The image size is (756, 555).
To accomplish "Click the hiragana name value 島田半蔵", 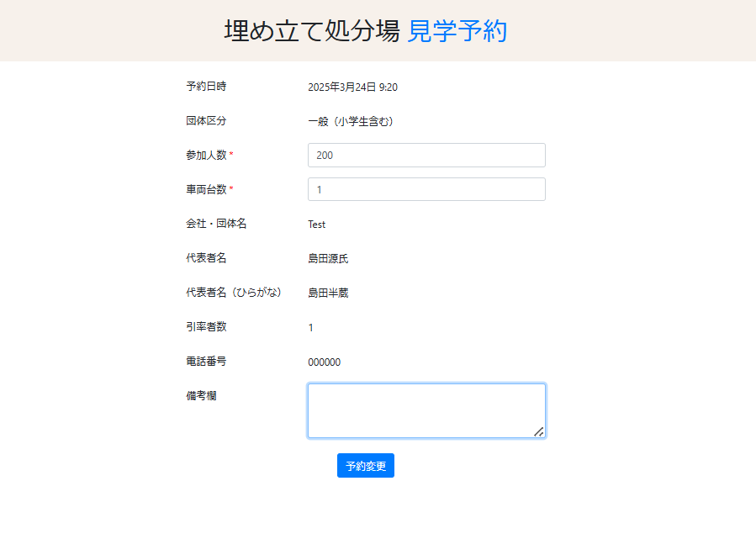I will pos(328,293).
